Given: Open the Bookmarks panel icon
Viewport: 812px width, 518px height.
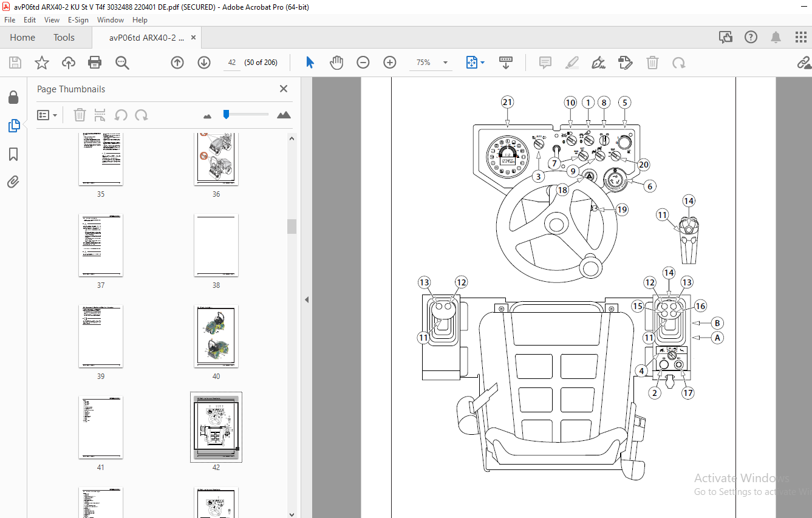Looking at the screenshot, I should [x=13, y=154].
